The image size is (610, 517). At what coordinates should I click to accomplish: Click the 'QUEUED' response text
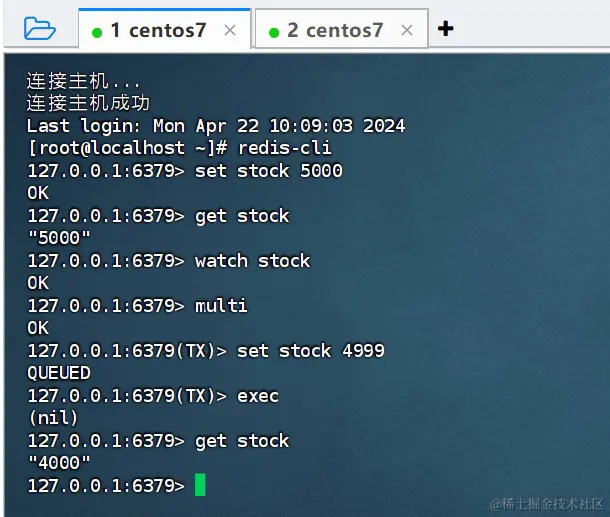point(59,373)
